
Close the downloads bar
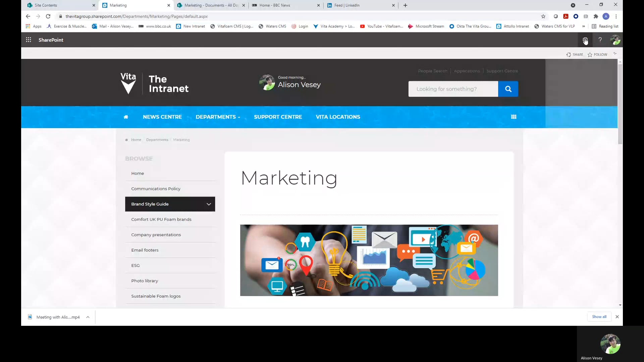[617, 317]
